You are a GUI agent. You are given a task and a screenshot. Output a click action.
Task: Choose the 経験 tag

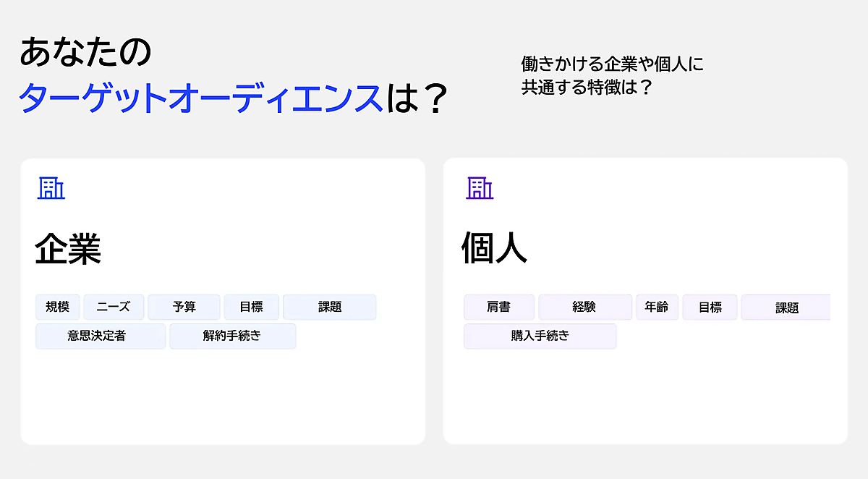click(x=584, y=307)
